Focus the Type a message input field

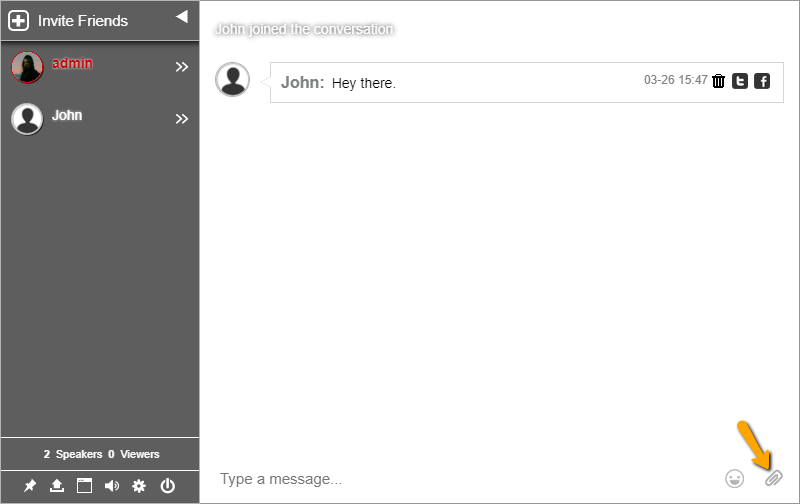coord(460,479)
